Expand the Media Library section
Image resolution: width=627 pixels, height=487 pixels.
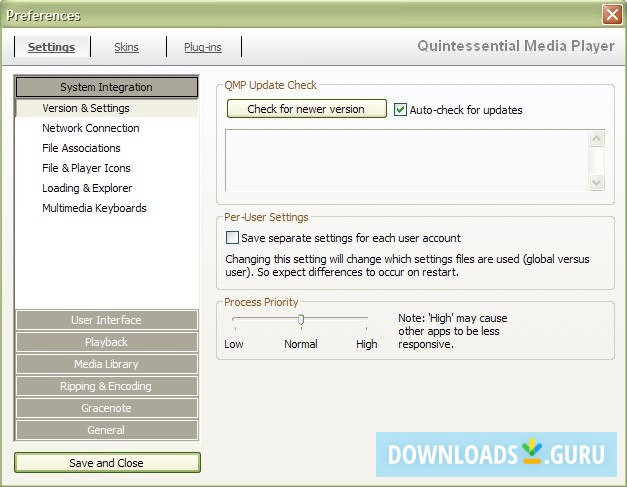106,364
